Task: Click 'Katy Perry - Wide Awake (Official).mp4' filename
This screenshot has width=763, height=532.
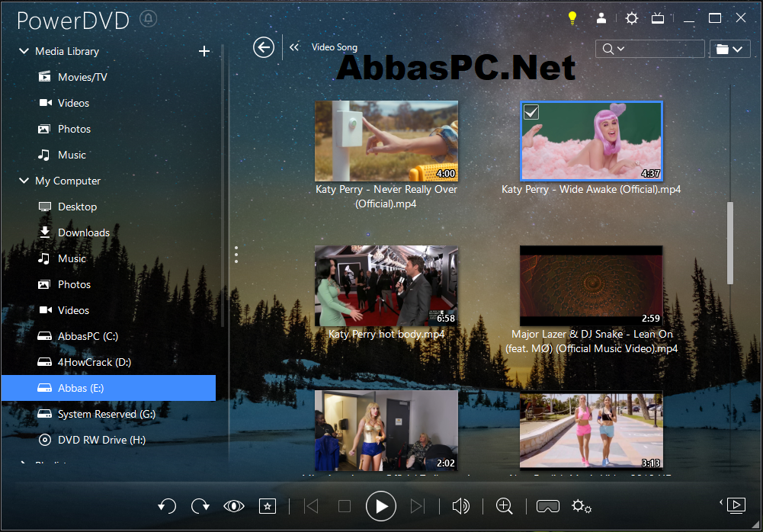Action: pyautogui.click(x=591, y=189)
